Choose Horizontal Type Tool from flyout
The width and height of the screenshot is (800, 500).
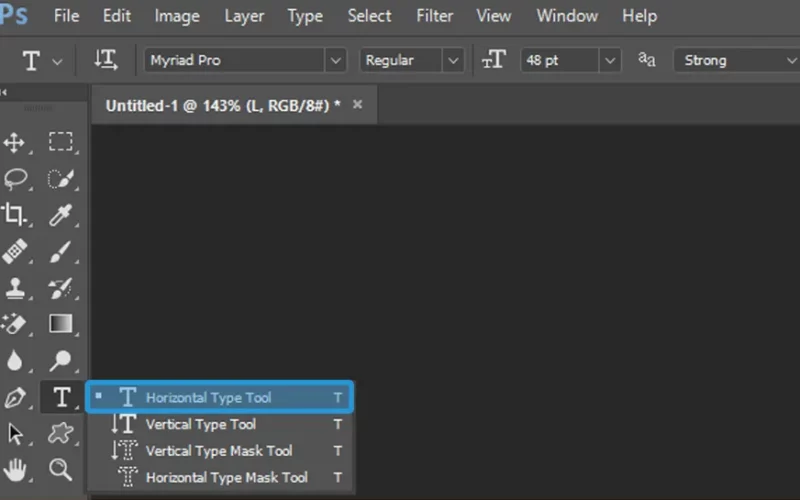[220, 397]
